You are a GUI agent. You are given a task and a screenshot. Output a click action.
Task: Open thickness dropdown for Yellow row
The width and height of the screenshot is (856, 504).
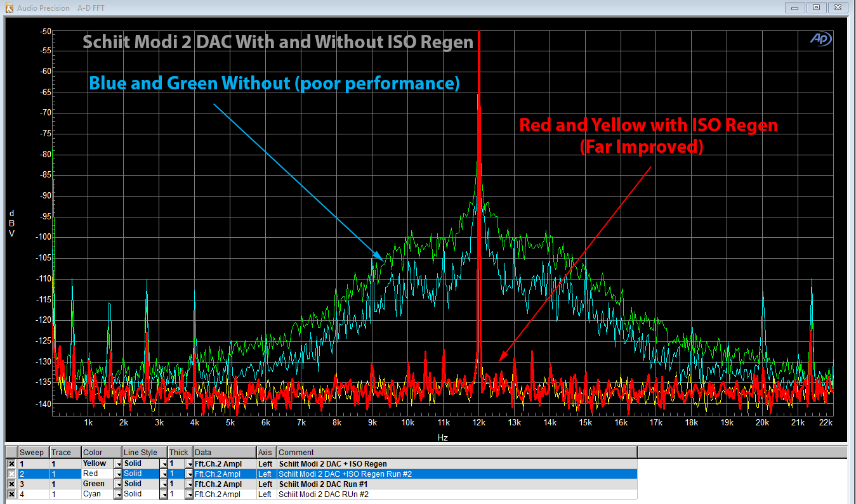(188, 464)
